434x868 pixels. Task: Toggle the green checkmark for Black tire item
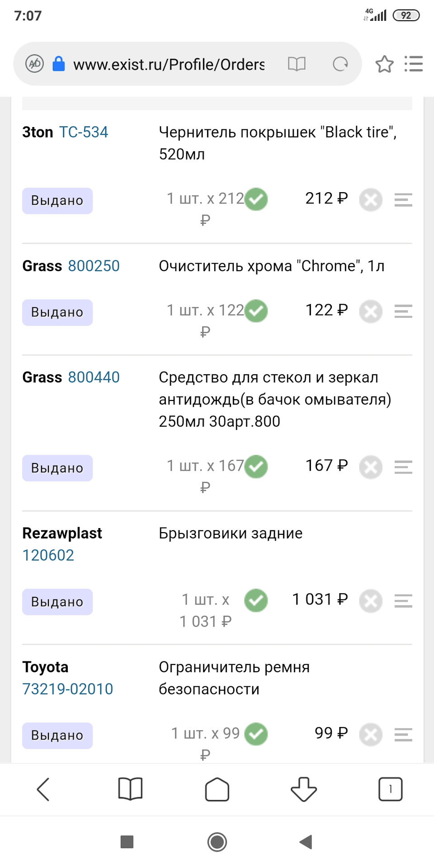[256, 199]
